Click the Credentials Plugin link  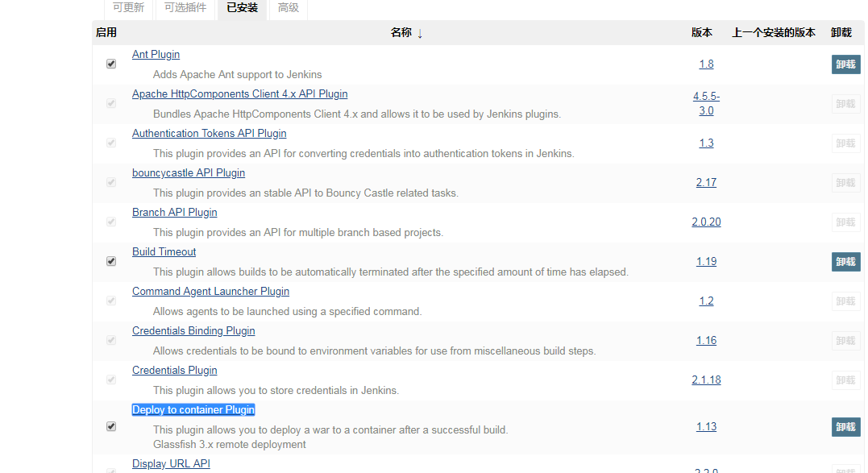(x=174, y=370)
